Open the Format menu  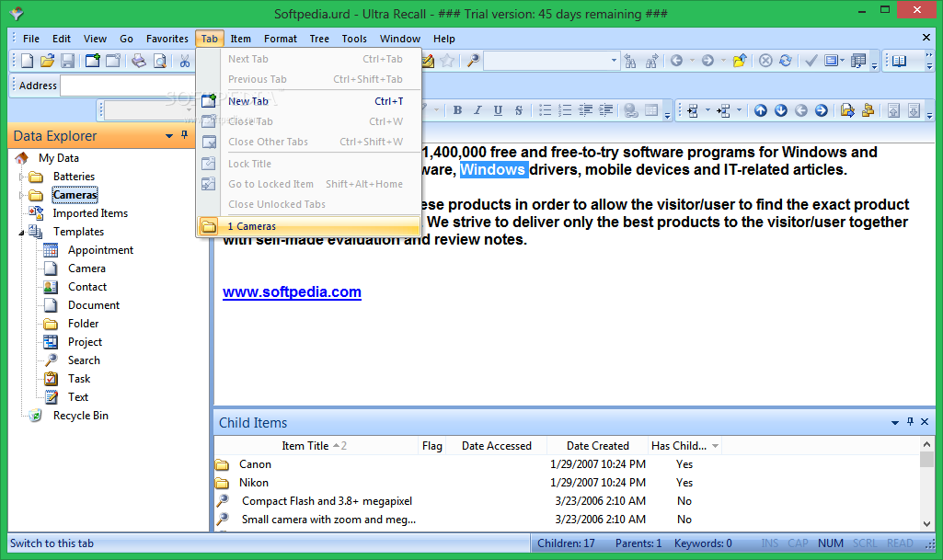click(x=281, y=39)
